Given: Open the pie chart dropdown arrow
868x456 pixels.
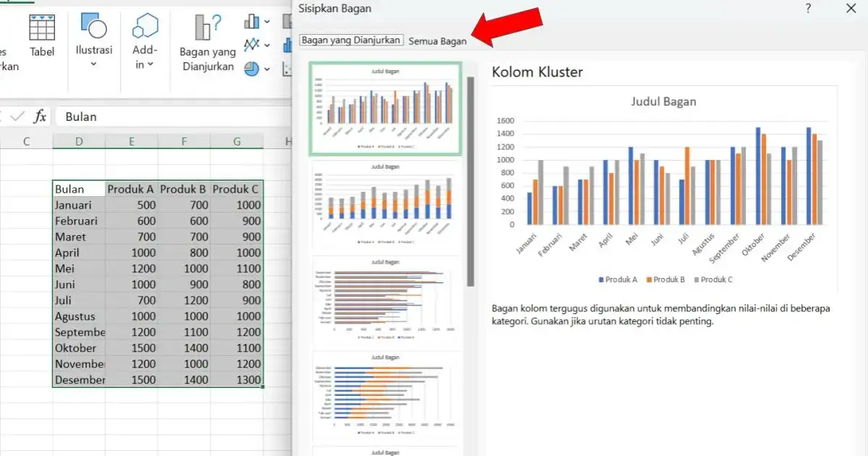Looking at the screenshot, I should [x=266, y=69].
